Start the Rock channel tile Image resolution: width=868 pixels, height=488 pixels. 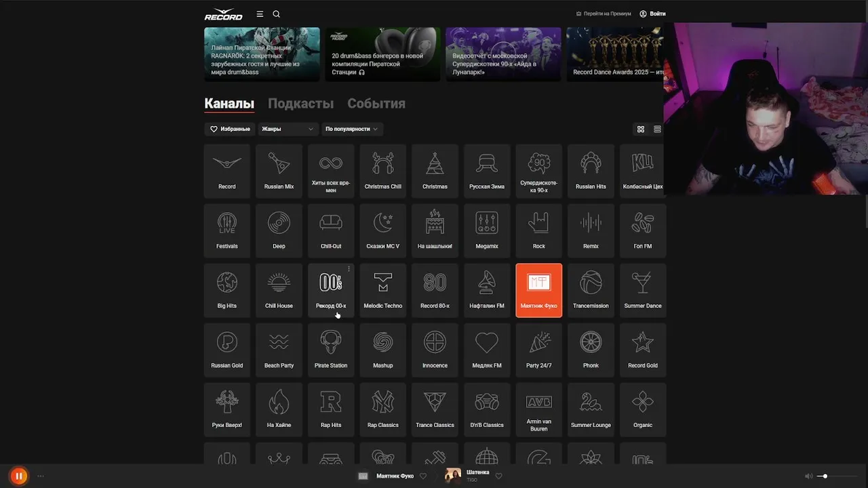click(x=539, y=230)
